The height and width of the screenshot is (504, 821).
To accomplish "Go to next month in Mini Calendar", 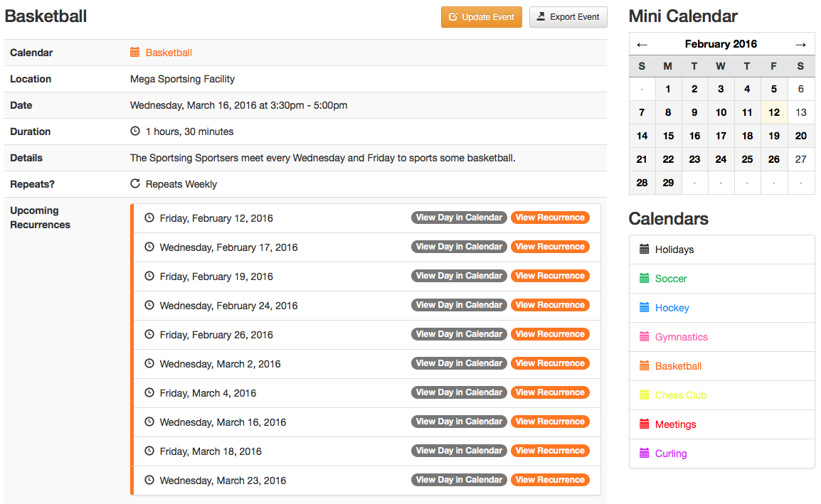I will click(x=800, y=45).
